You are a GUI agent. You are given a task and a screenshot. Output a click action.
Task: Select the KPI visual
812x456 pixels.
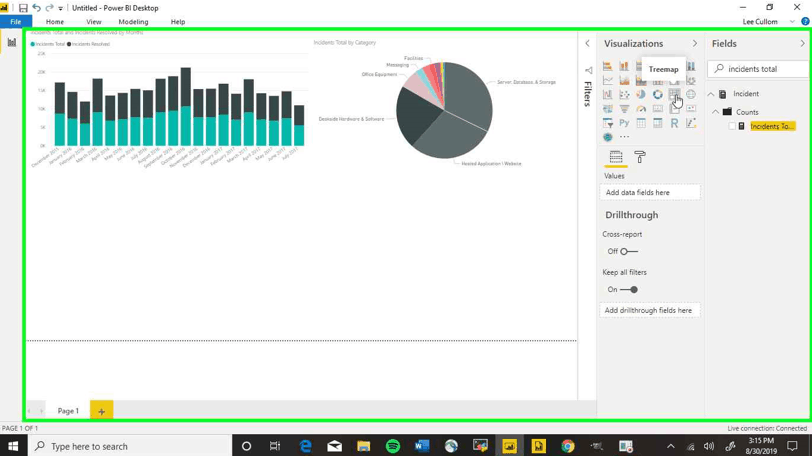click(691, 109)
